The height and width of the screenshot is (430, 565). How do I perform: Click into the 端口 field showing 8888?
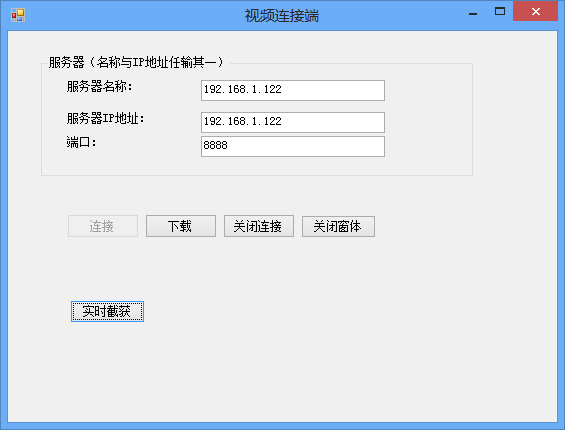click(x=293, y=146)
